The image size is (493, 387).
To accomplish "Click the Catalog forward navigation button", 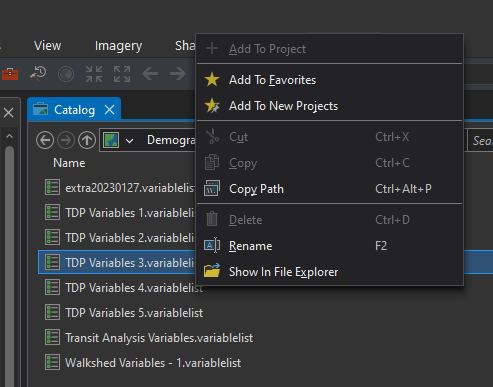I will [66, 140].
